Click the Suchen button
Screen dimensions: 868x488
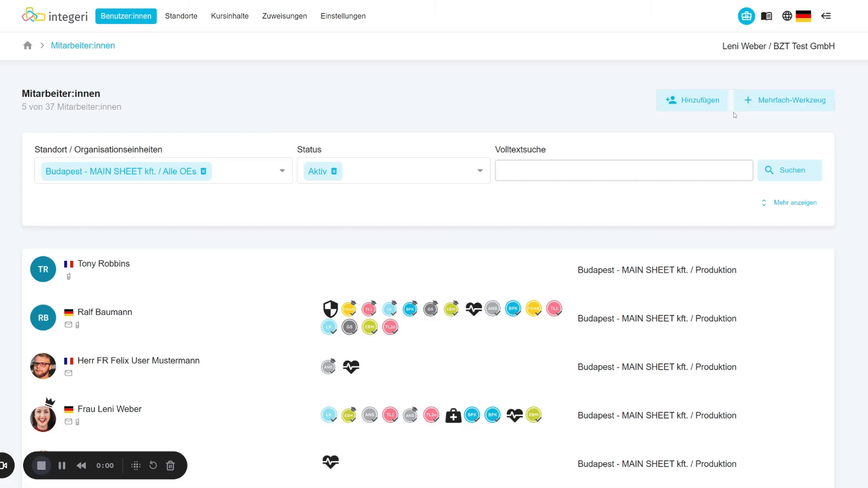pyautogui.click(x=789, y=170)
